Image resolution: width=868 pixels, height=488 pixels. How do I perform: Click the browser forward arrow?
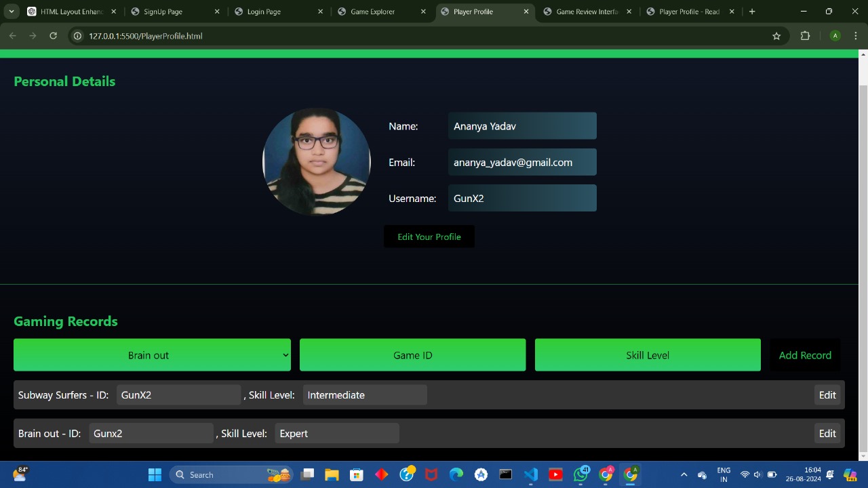point(33,36)
